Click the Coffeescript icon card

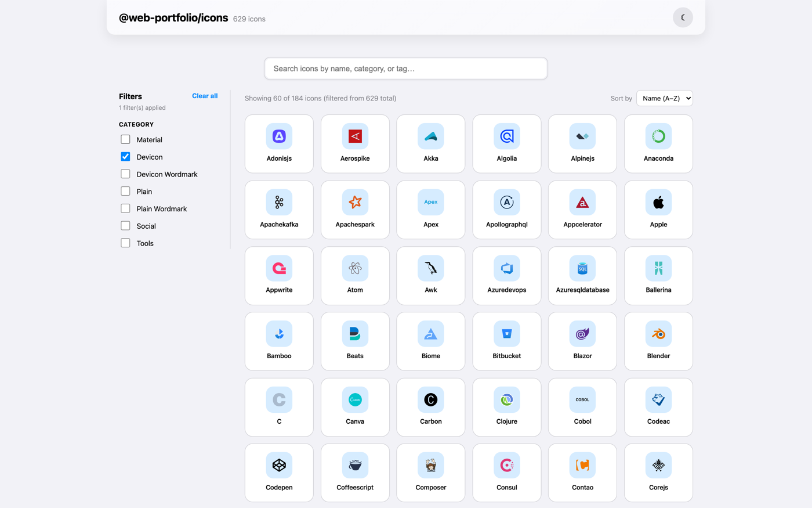pos(355,473)
